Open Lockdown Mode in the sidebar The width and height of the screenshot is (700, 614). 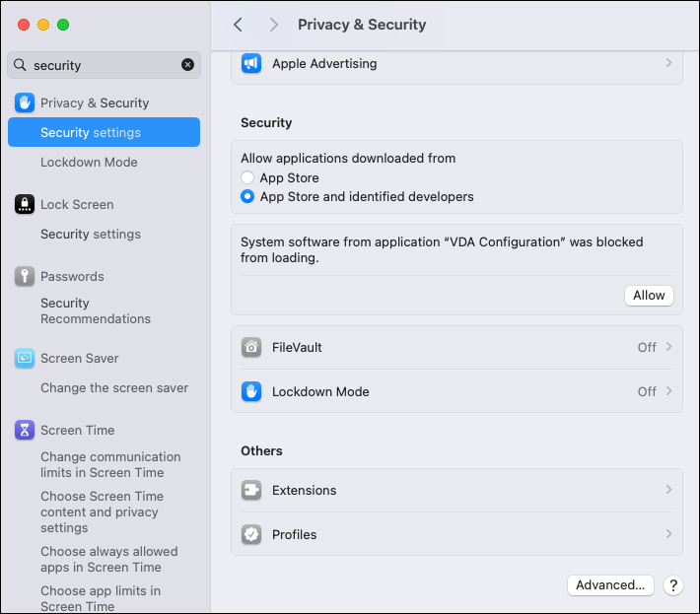point(89,162)
